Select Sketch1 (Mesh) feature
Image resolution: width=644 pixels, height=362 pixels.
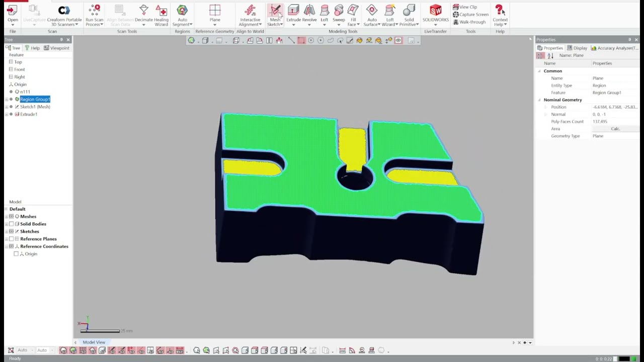click(x=35, y=107)
